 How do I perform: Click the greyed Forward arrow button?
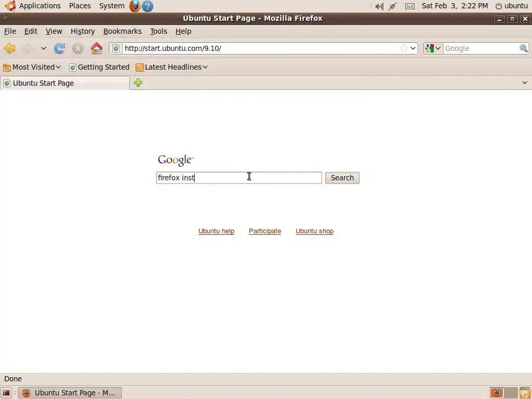click(28, 48)
